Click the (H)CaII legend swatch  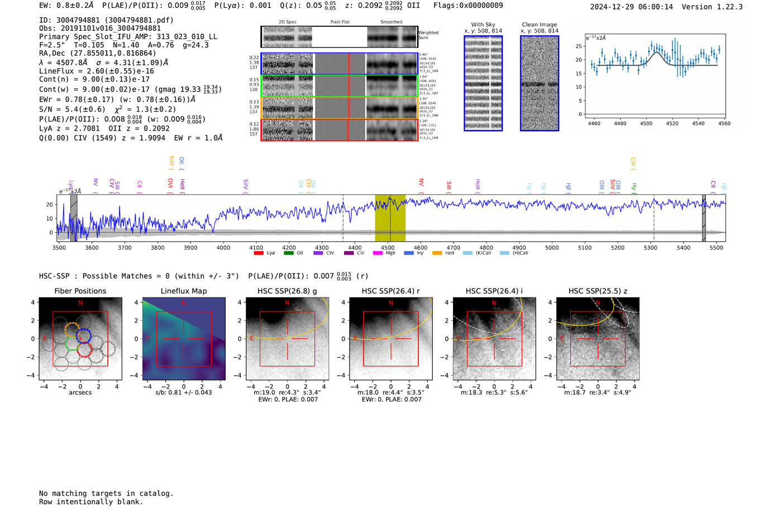(x=504, y=253)
